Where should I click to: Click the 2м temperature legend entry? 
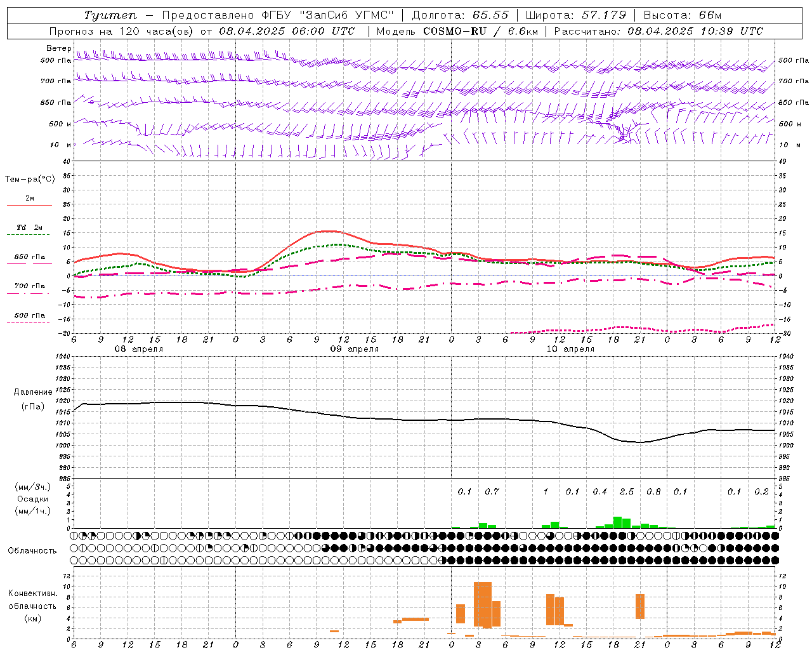[30, 198]
